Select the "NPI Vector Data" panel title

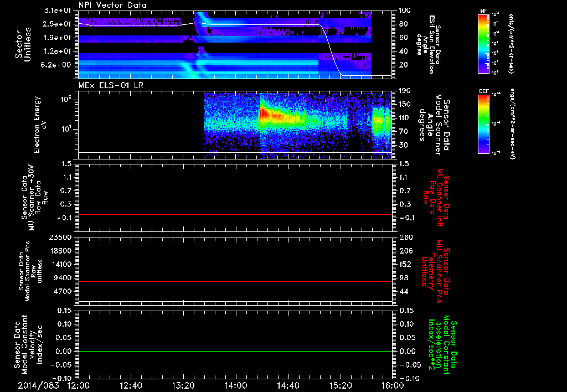click(112, 5)
